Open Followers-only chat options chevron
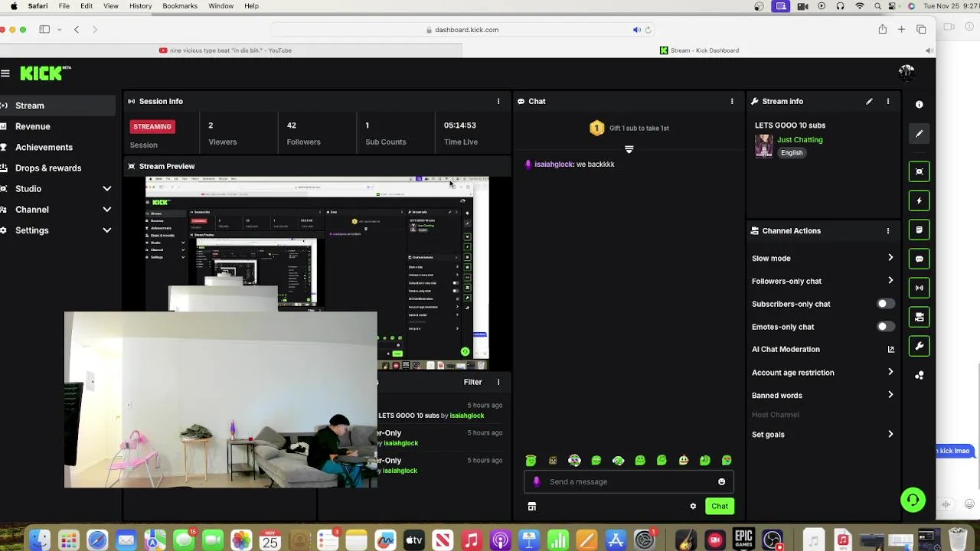Viewport: 980px width, 551px height. [890, 281]
